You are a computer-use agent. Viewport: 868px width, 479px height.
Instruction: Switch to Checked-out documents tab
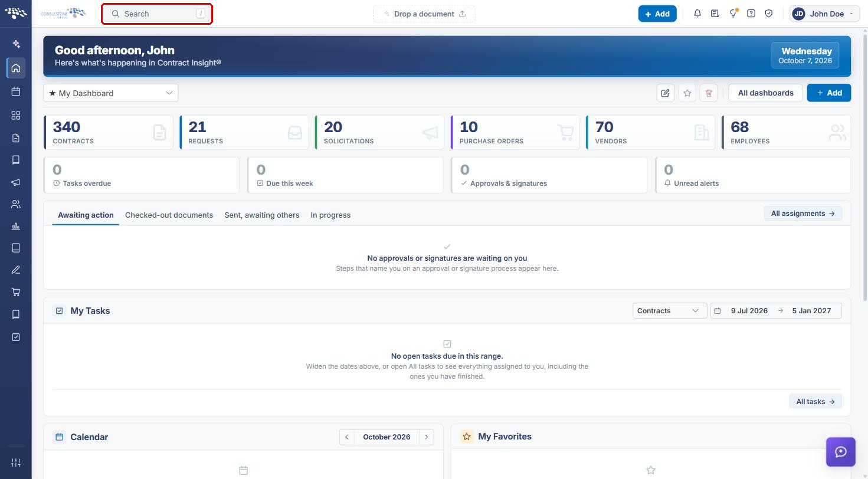click(x=169, y=215)
